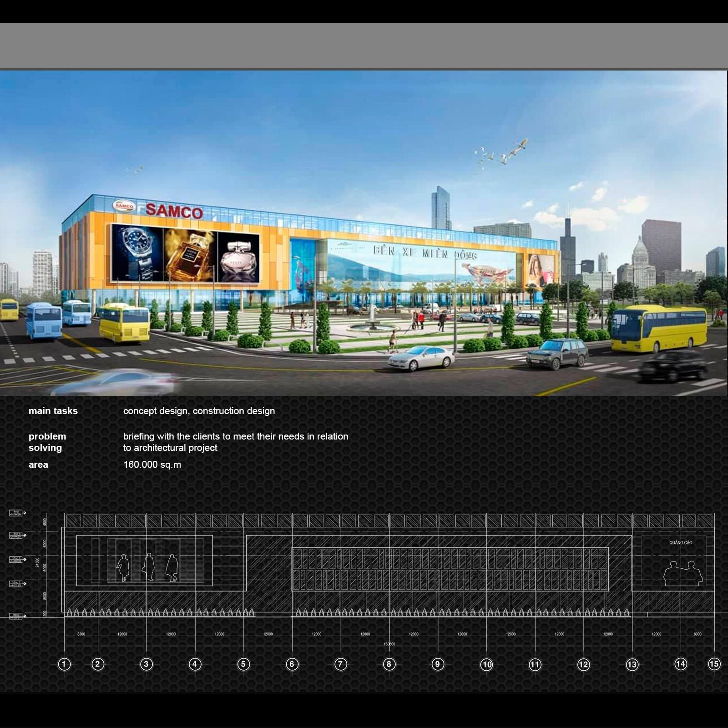The height and width of the screenshot is (728, 728).
Task: Select grid axis bubble 14
Action: (x=681, y=664)
